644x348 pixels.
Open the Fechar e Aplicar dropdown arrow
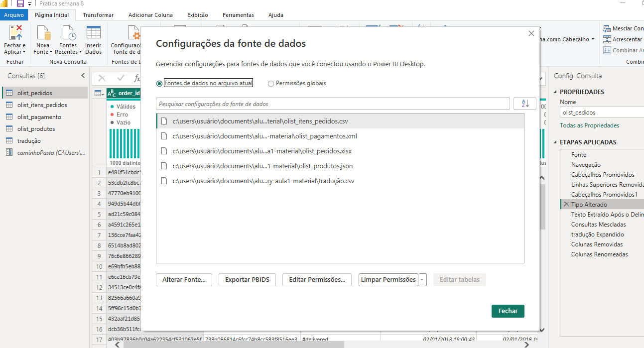click(24, 52)
